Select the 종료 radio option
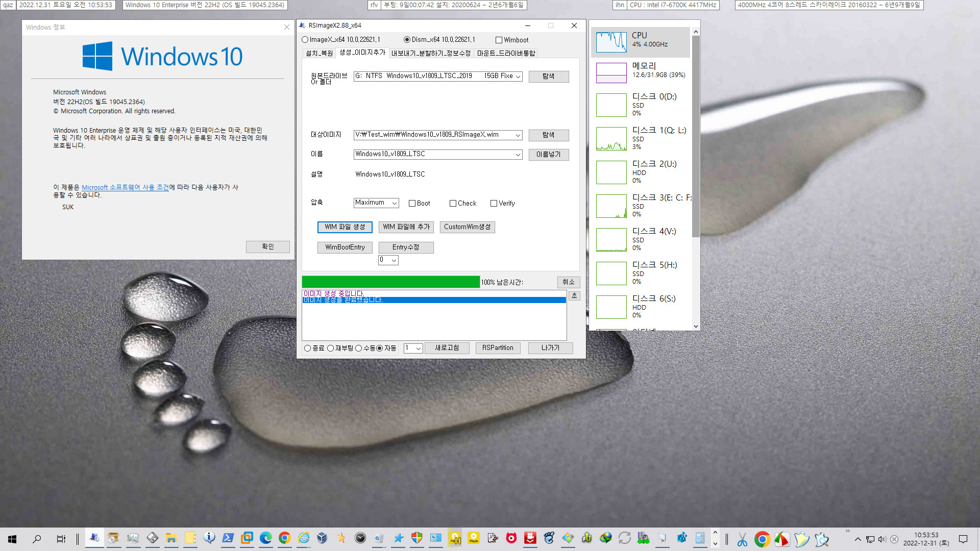 pyautogui.click(x=307, y=348)
